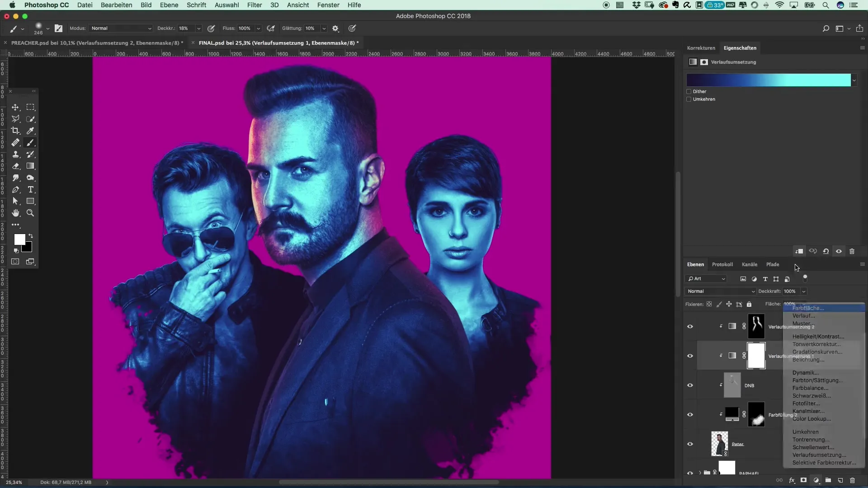Select the Polygonal Lasso tool
868x488 pixels.
(15, 119)
